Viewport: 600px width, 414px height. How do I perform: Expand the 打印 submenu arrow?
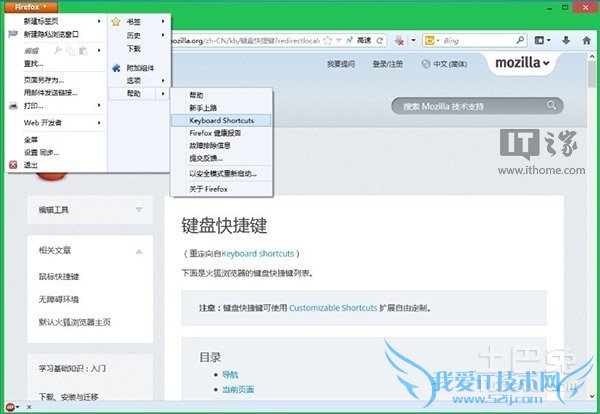(x=99, y=105)
